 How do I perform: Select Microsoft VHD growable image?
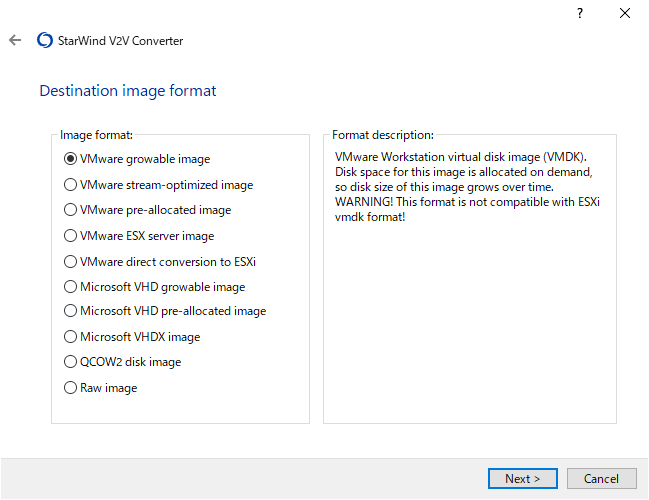70,287
